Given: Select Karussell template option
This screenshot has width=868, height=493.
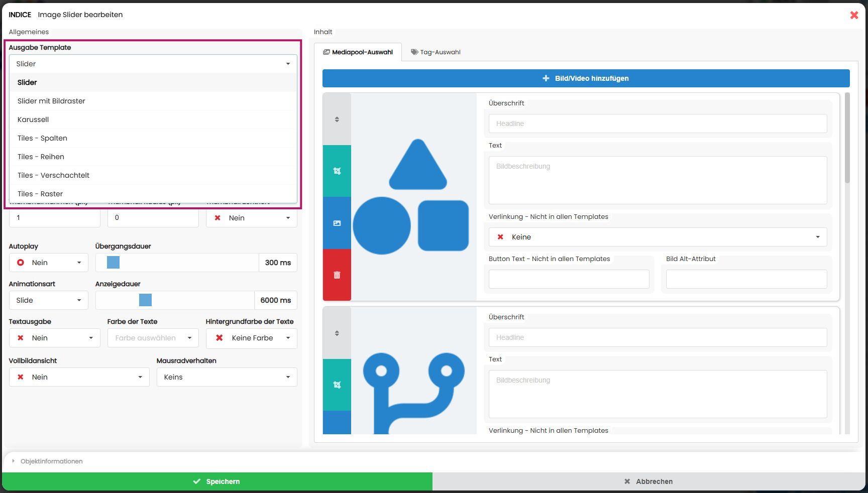Looking at the screenshot, I should click(x=33, y=119).
